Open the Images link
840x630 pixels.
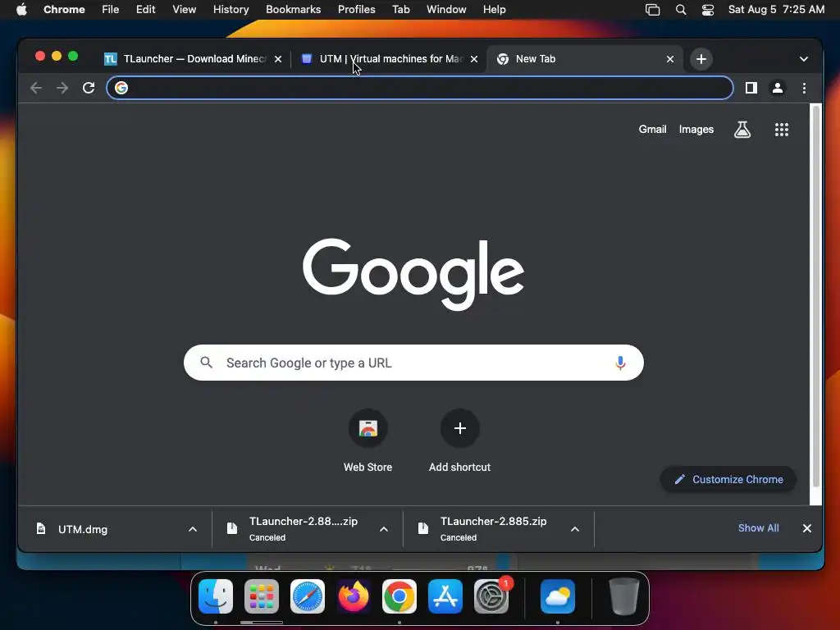696,129
